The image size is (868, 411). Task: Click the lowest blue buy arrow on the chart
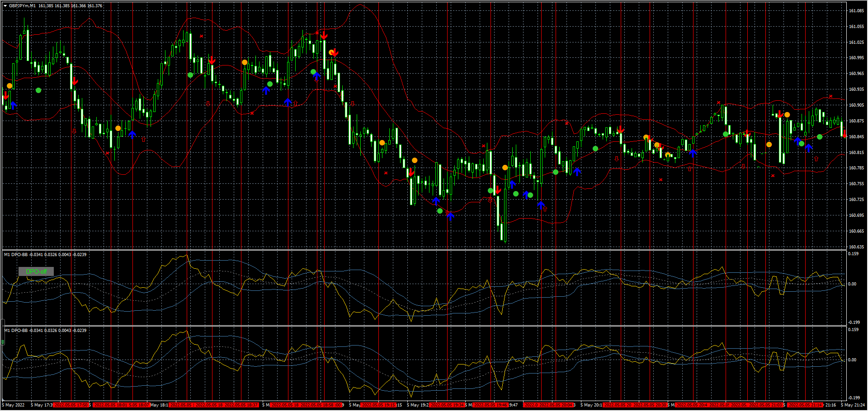(450, 216)
